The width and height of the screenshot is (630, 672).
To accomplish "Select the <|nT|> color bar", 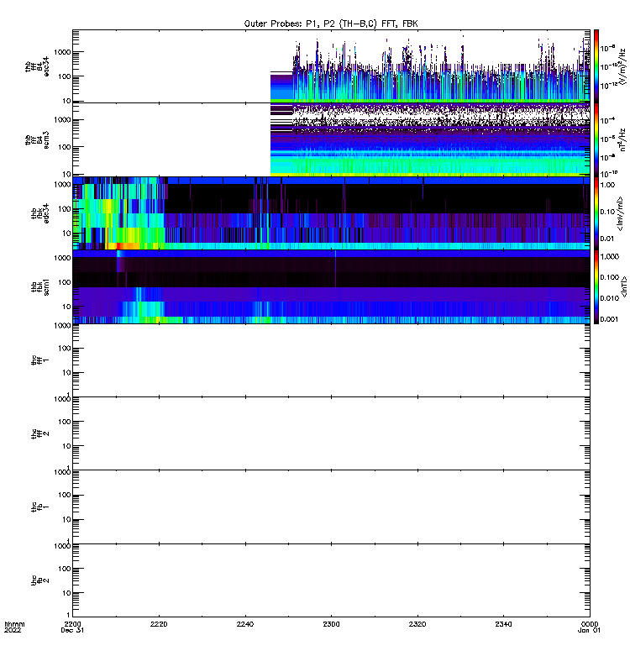I will [596, 286].
